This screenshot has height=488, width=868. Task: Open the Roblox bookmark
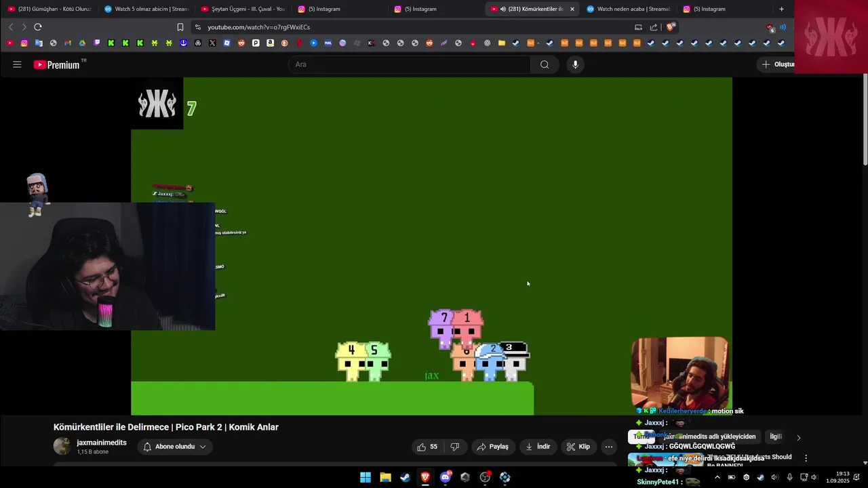click(226, 43)
